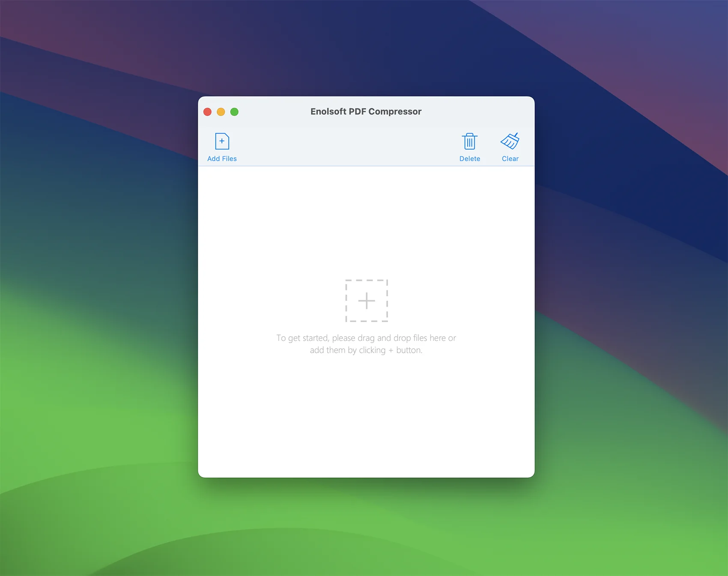
Task: Click the Clear broom icon
Action: (x=510, y=141)
